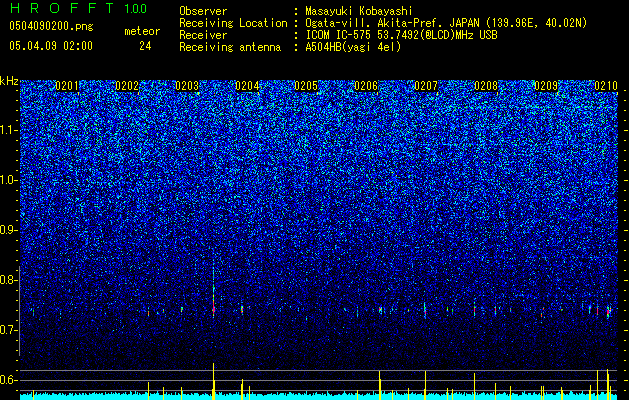Click the date stamp 05.04.09 02:00
The height and width of the screenshot is (400, 629).
(51, 46)
